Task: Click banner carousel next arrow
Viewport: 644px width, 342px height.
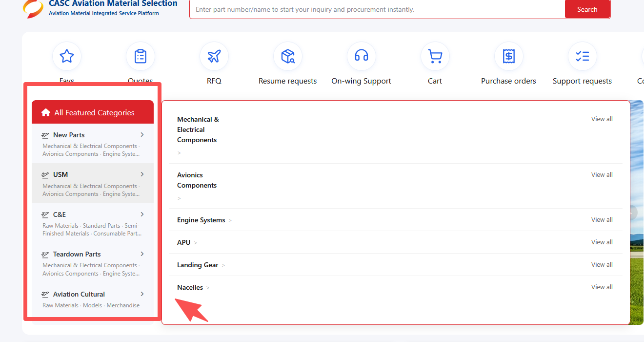Action: [x=633, y=213]
